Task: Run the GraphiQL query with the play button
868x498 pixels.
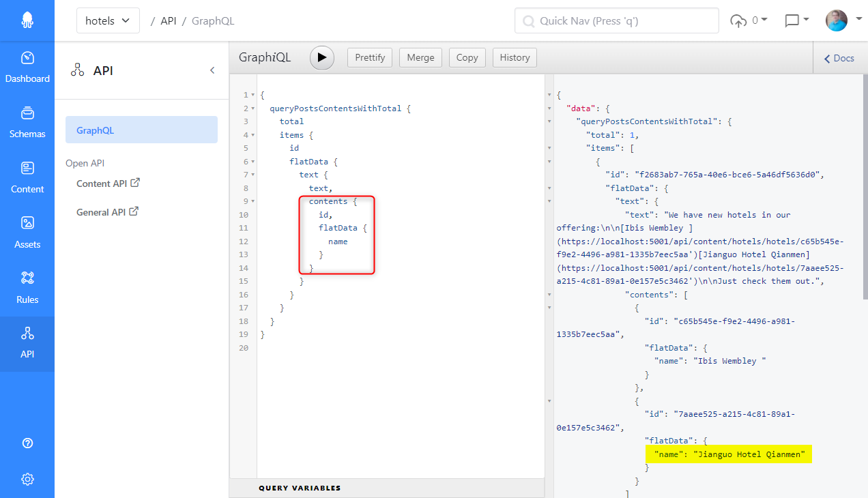Action: pyautogui.click(x=322, y=58)
